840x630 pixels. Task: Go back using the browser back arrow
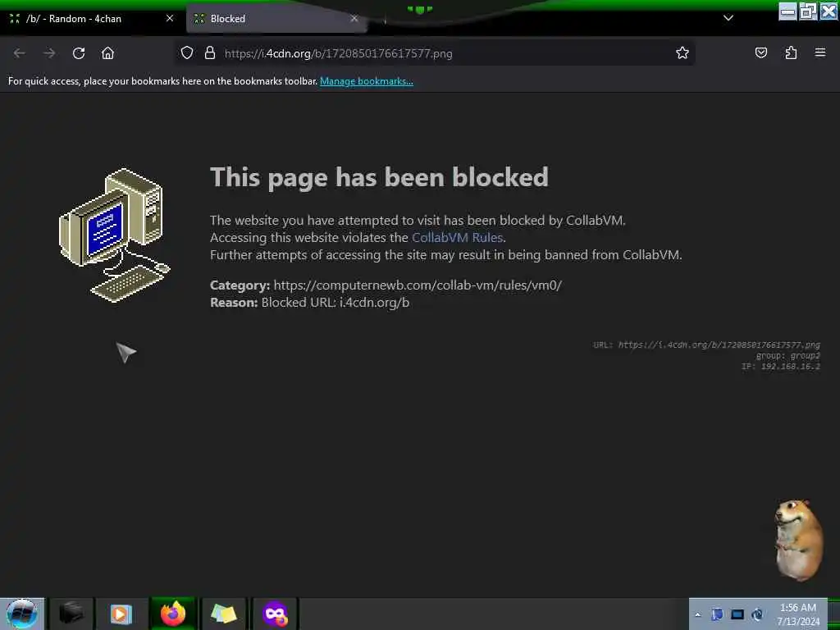pos(20,53)
